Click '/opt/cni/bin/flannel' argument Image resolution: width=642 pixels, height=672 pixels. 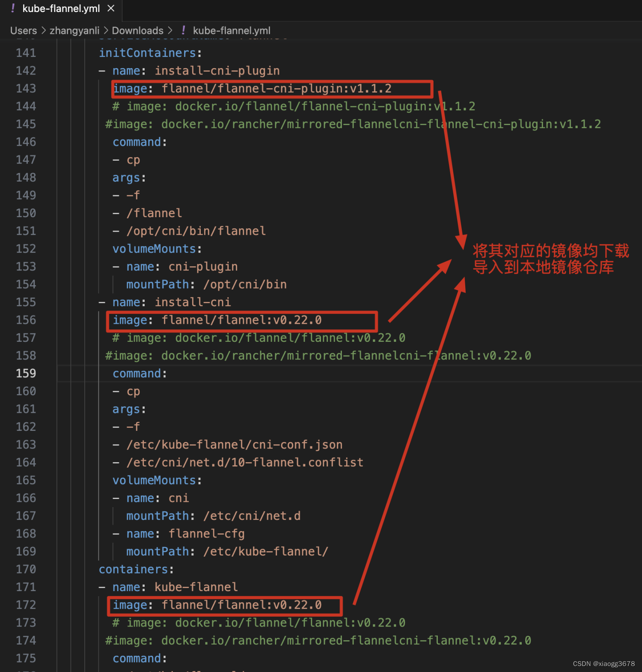click(196, 231)
